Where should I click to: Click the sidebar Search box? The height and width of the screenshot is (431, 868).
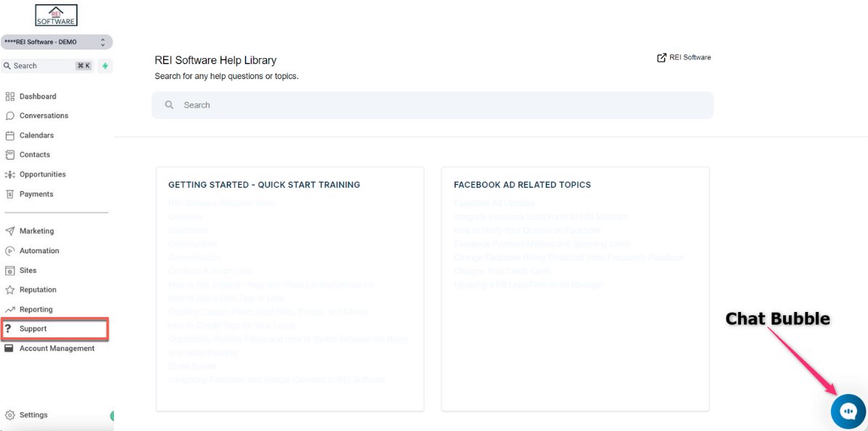[48, 66]
